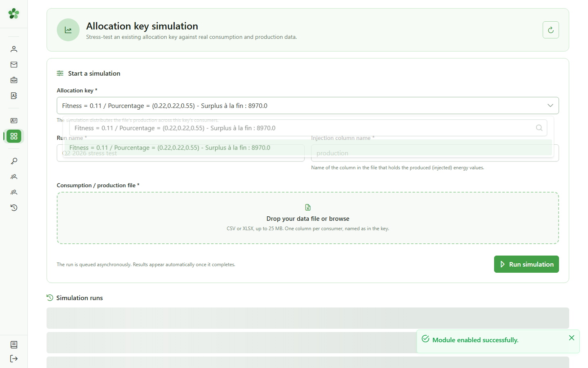Image resolution: width=588 pixels, height=368 pixels.
Task: Click the CSV or XLSX file format hint
Action: click(x=308, y=229)
